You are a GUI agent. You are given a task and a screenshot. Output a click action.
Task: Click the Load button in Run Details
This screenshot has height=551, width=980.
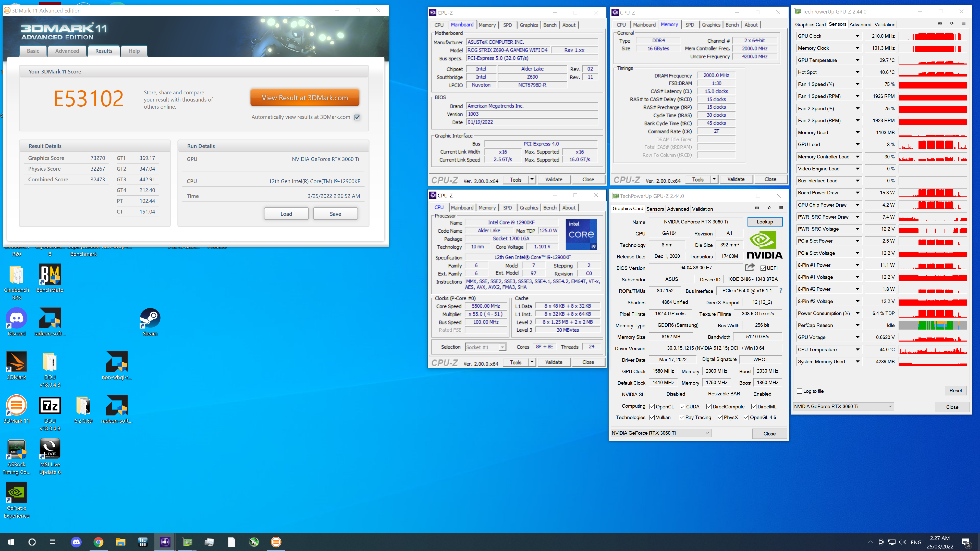pos(286,214)
